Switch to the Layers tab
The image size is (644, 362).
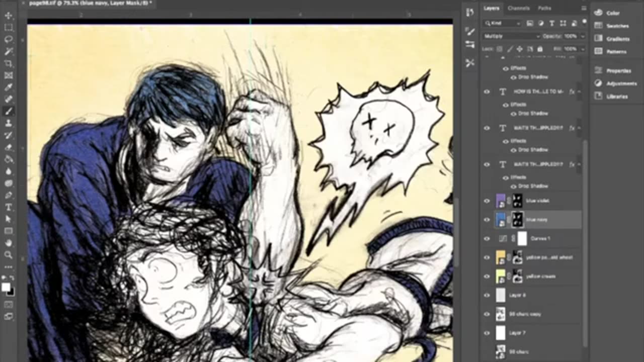[x=492, y=8]
